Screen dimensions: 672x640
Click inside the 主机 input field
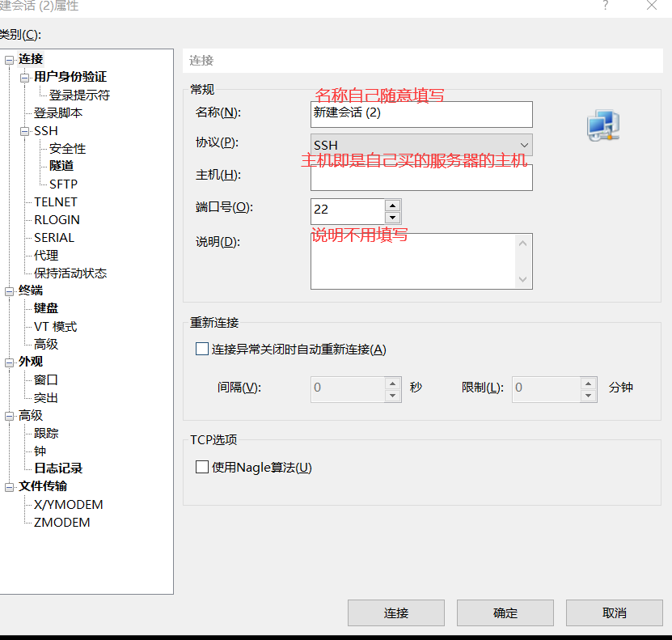421,177
